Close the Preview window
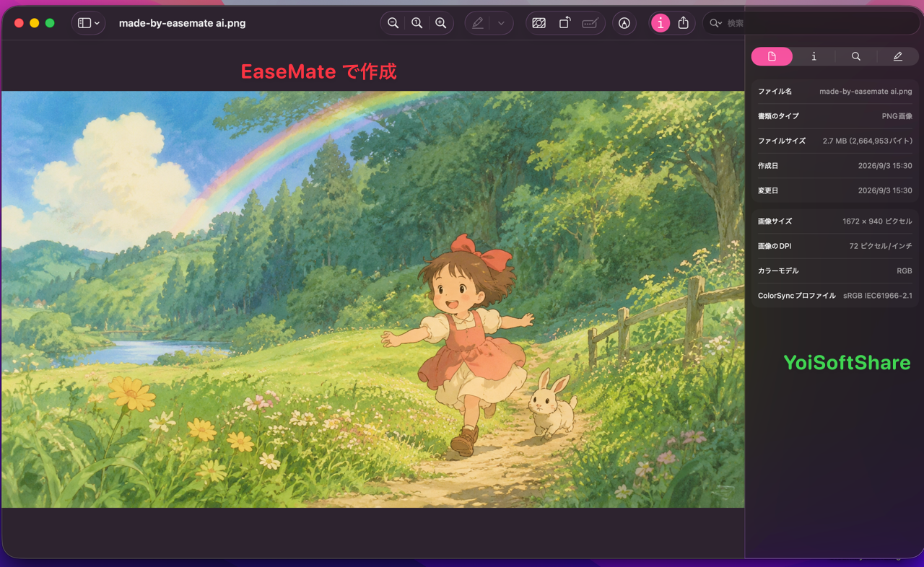 19,23
